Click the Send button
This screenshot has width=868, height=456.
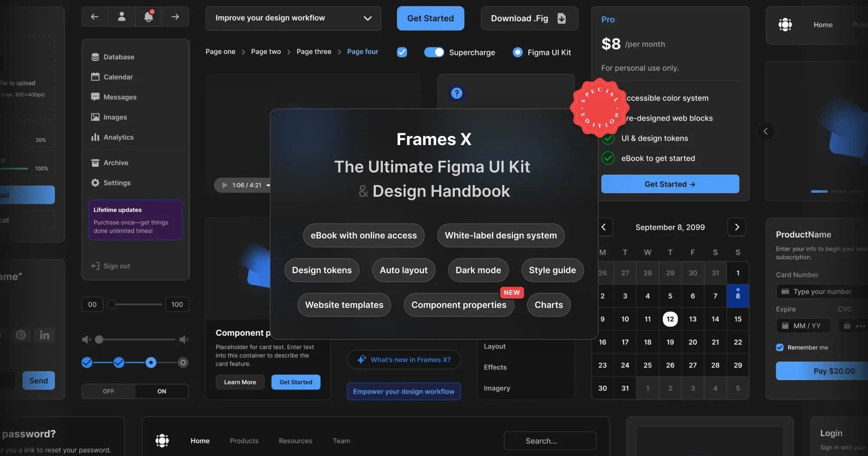click(39, 380)
